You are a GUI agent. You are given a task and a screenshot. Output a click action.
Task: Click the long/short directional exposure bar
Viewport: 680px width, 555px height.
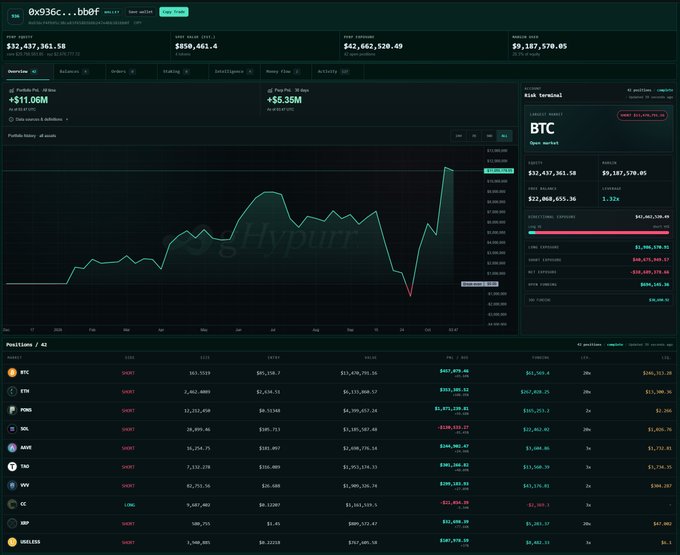pyautogui.click(x=598, y=233)
